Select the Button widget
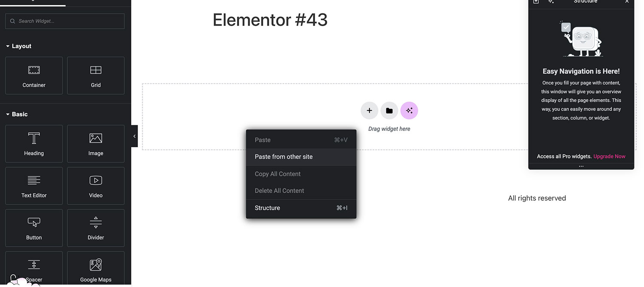The height and width of the screenshot is (287, 644). [x=33, y=228]
